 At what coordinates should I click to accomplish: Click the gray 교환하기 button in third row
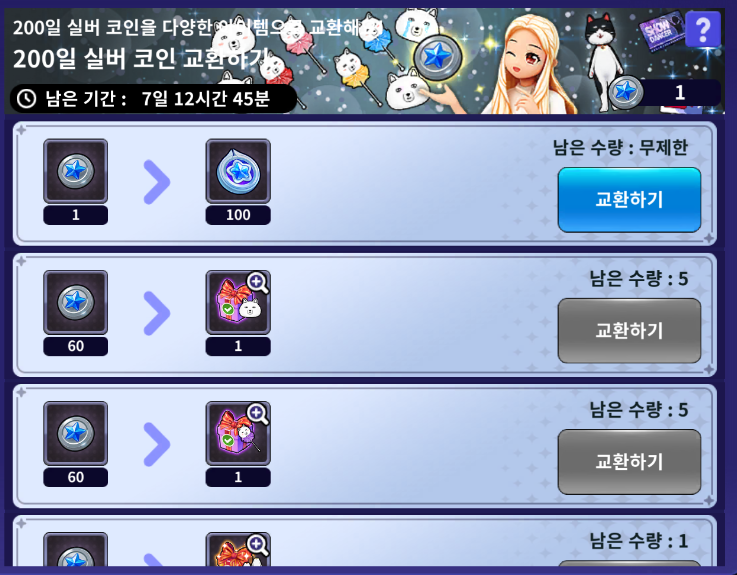click(x=629, y=462)
